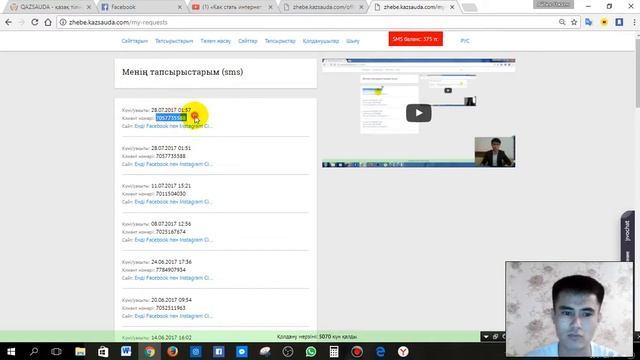
Task: Open the Тапсырыстар nav link
Action: click(280, 41)
